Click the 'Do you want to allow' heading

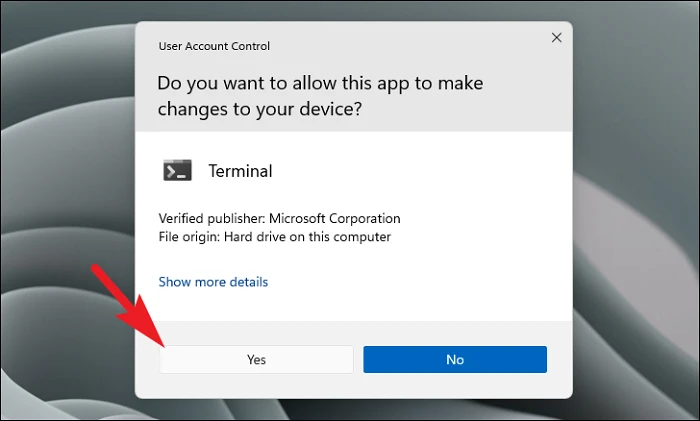click(260, 83)
